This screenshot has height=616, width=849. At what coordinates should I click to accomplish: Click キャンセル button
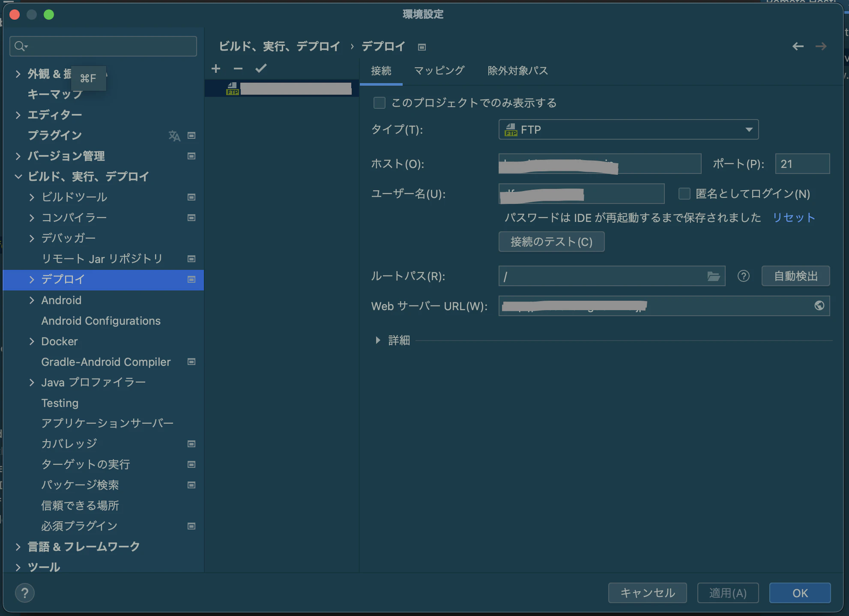coord(647,593)
